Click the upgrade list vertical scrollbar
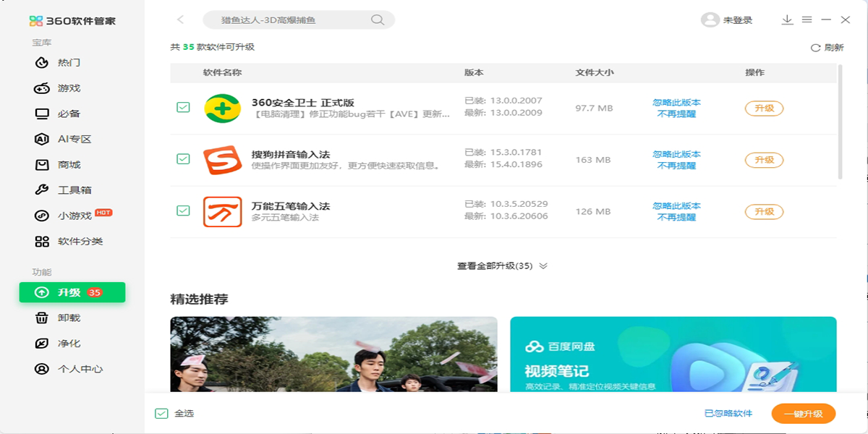 tap(840, 122)
